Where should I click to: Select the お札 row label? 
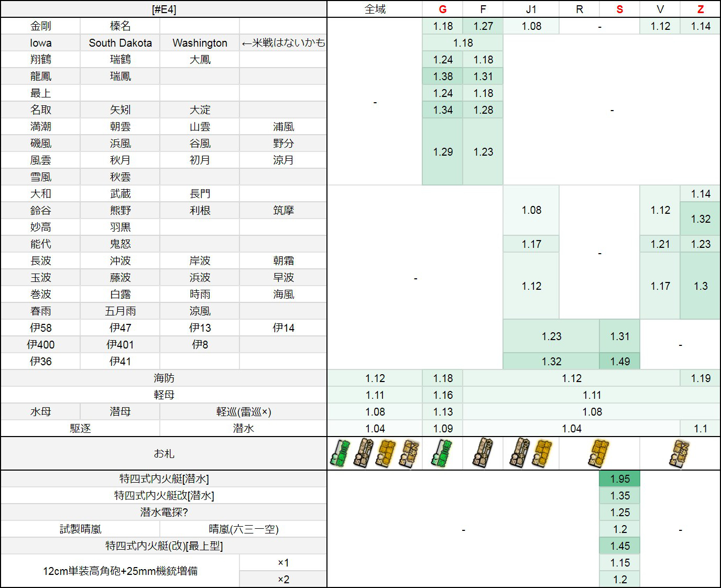(164, 453)
